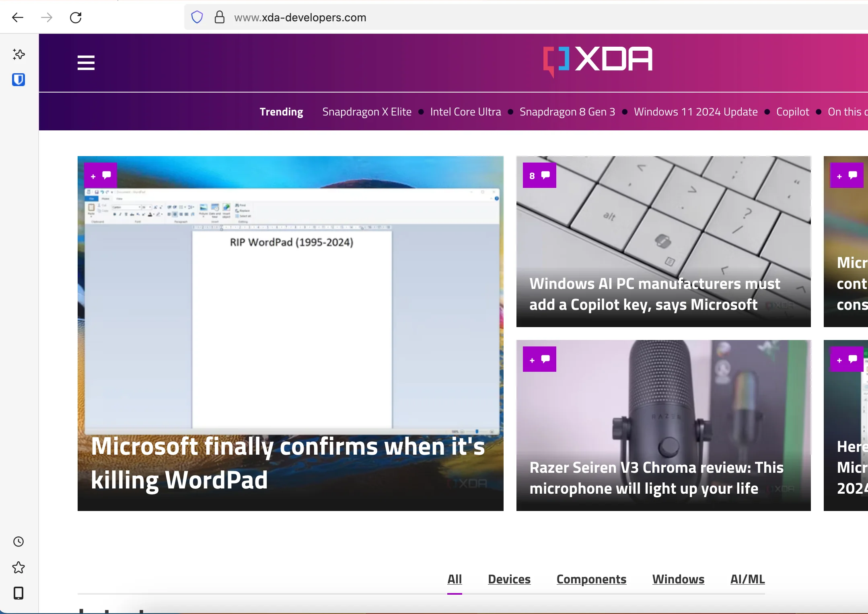The width and height of the screenshot is (868, 614).
Task: Switch to the AI/ML tab
Action: pos(747,579)
